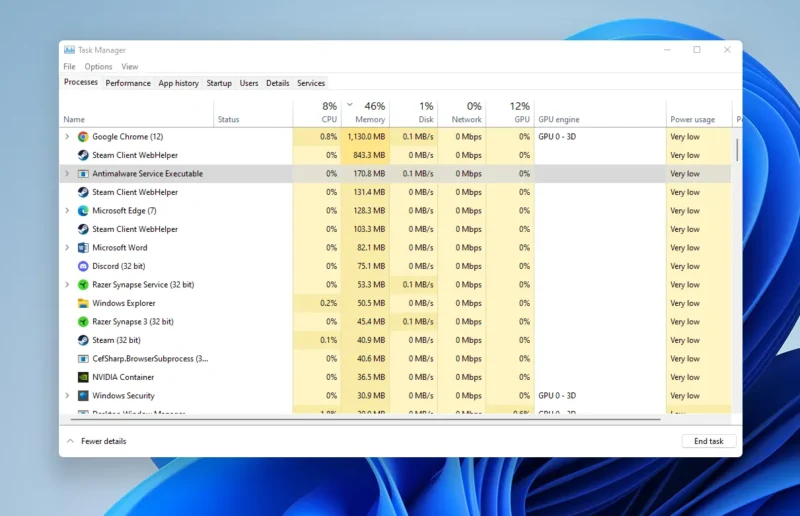
Task: Sort by the GPU column header
Action: point(510,113)
